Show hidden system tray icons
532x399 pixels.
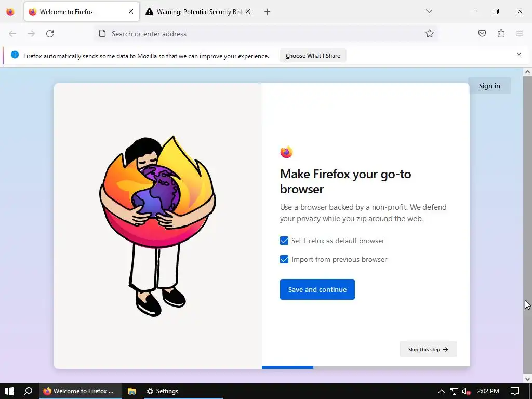(x=441, y=391)
